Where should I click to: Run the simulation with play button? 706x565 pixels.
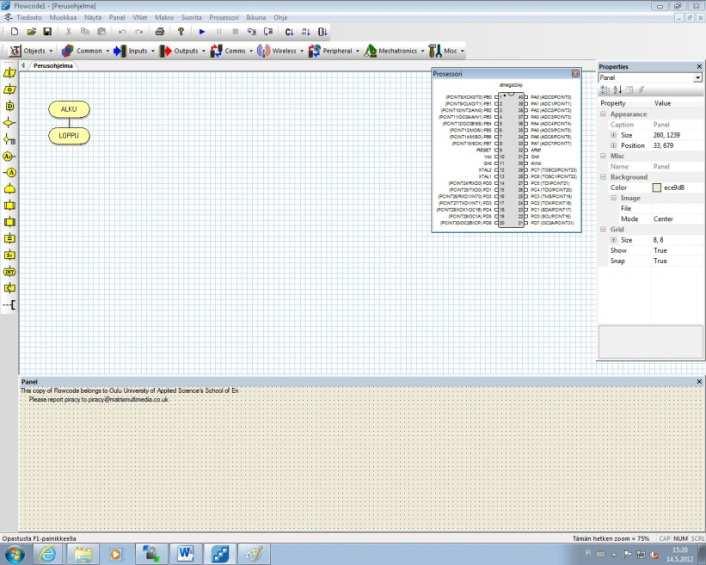[x=202, y=32]
